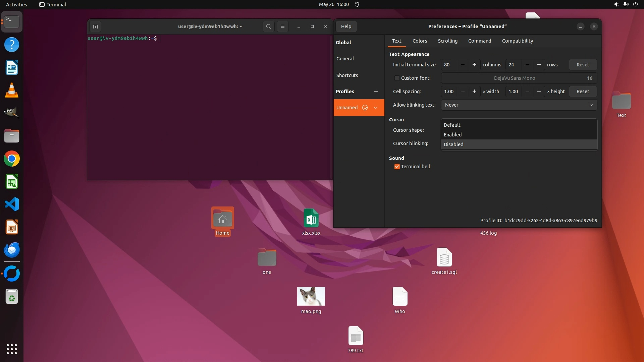Click the terminal search magnifier icon
The height and width of the screenshot is (362, 644).
[268, 26]
